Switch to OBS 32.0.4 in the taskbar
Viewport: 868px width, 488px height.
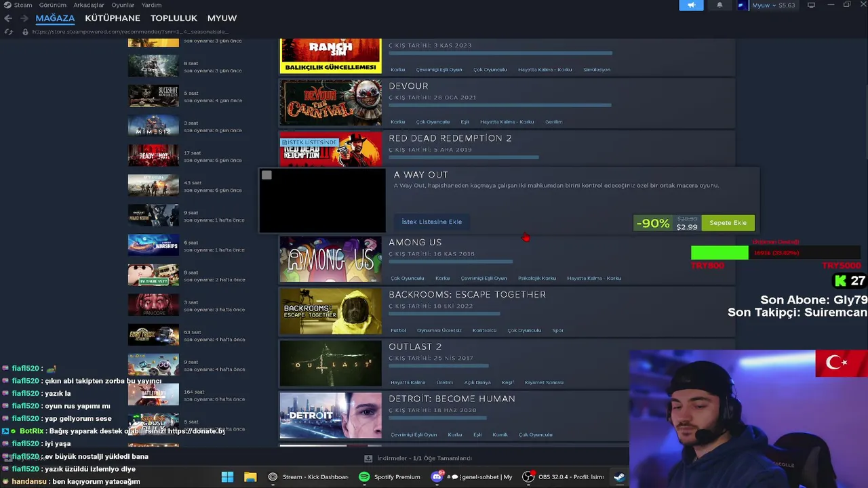coord(563,476)
